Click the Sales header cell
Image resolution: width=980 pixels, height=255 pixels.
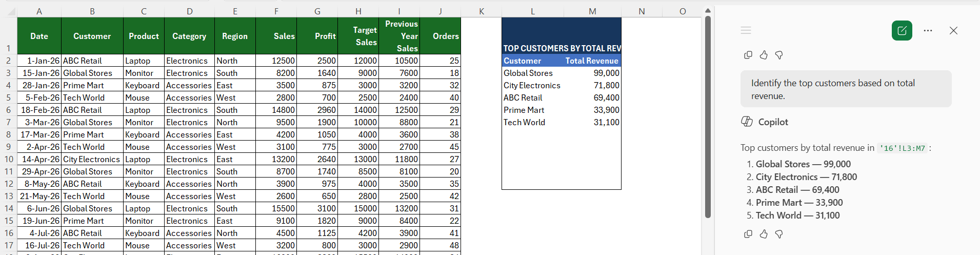(x=276, y=36)
